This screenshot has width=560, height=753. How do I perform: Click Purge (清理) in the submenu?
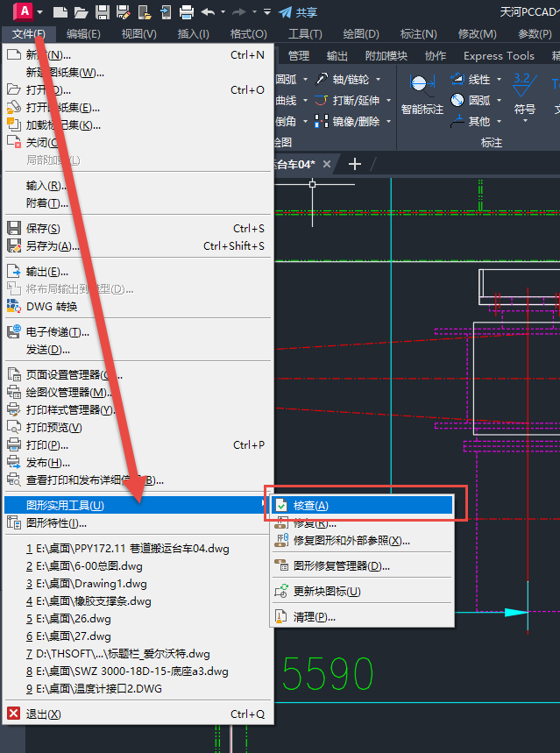tap(314, 617)
